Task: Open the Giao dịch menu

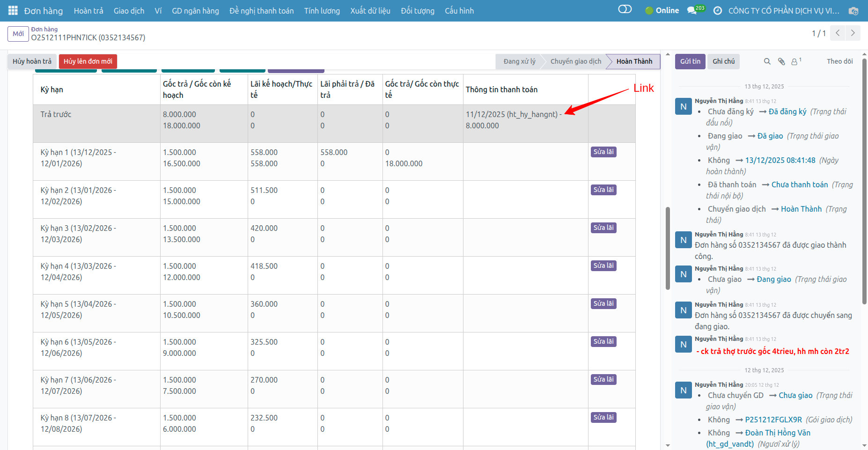Action: pyautogui.click(x=129, y=11)
